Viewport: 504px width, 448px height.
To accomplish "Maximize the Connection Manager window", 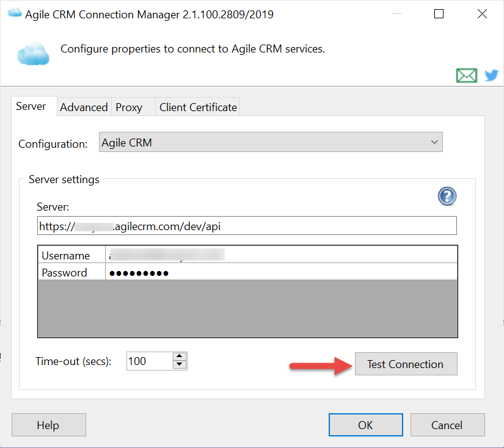I will pos(439,14).
